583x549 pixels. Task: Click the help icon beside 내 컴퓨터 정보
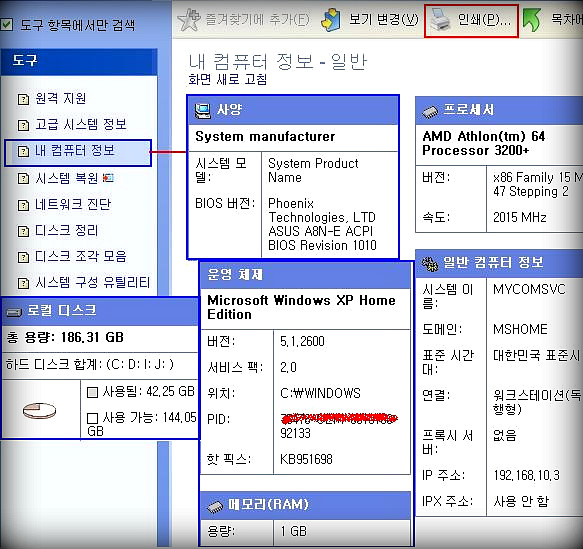23,152
